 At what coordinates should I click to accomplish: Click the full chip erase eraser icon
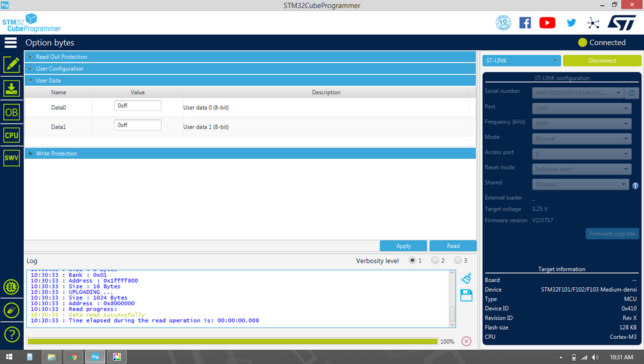11,310
